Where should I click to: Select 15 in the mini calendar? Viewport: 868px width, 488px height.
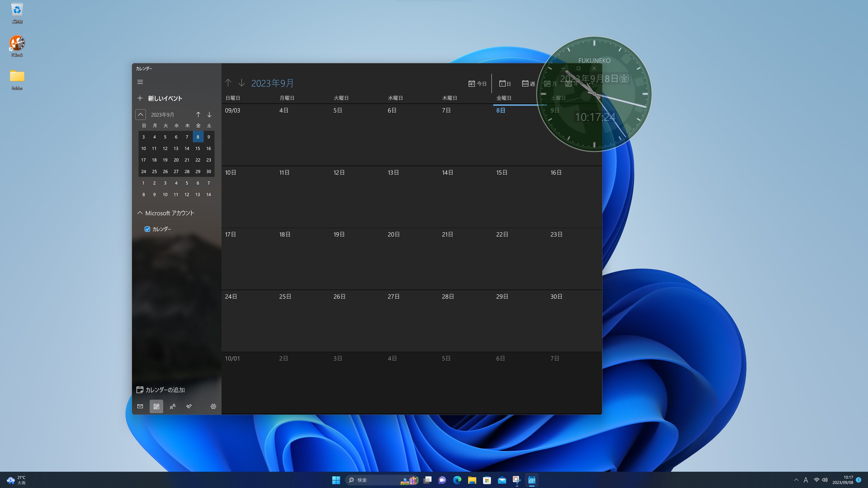(x=198, y=148)
